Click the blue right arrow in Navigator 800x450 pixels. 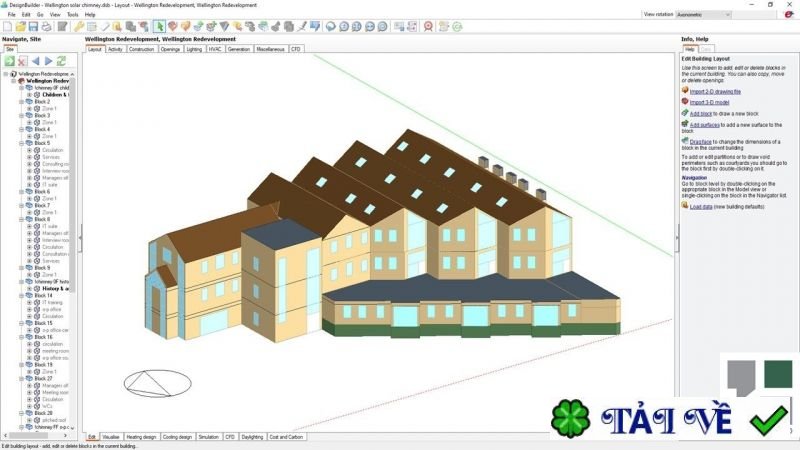tap(48, 61)
